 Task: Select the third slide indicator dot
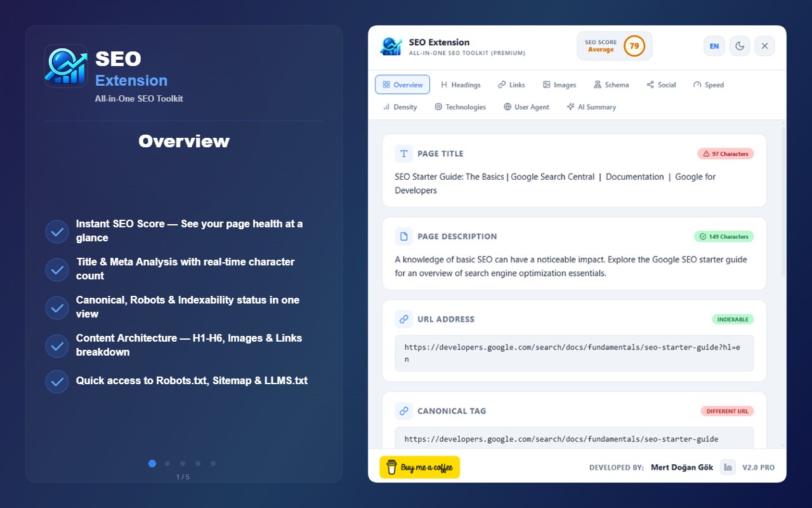[x=183, y=464]
